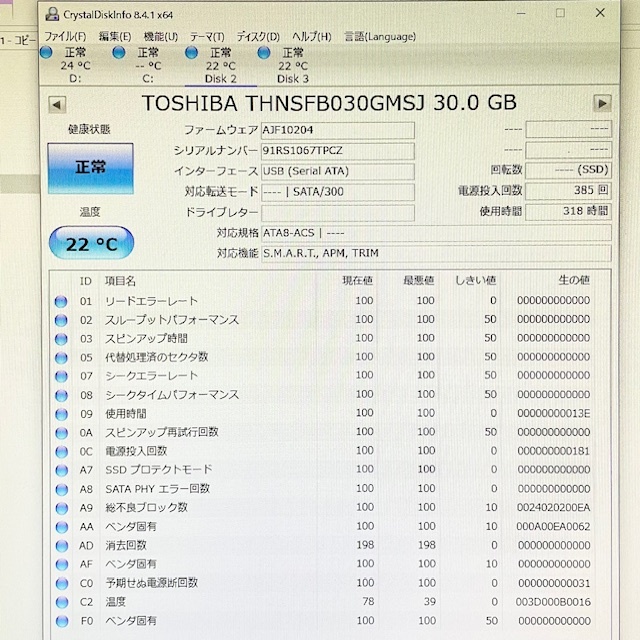The height and width of the screenshot is (640, 640).
Task: Click raw value 003D000B0016
Action: [553, 602]
